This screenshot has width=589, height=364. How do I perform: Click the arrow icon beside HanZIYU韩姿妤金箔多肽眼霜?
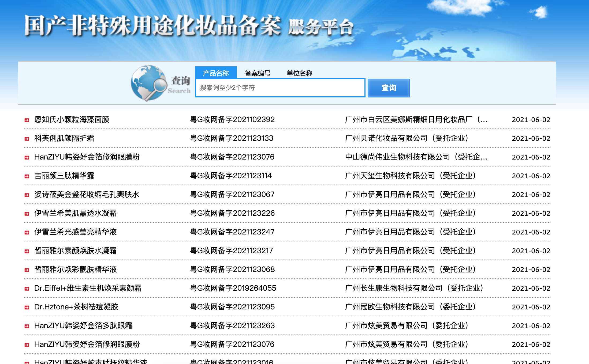point(27,326)
